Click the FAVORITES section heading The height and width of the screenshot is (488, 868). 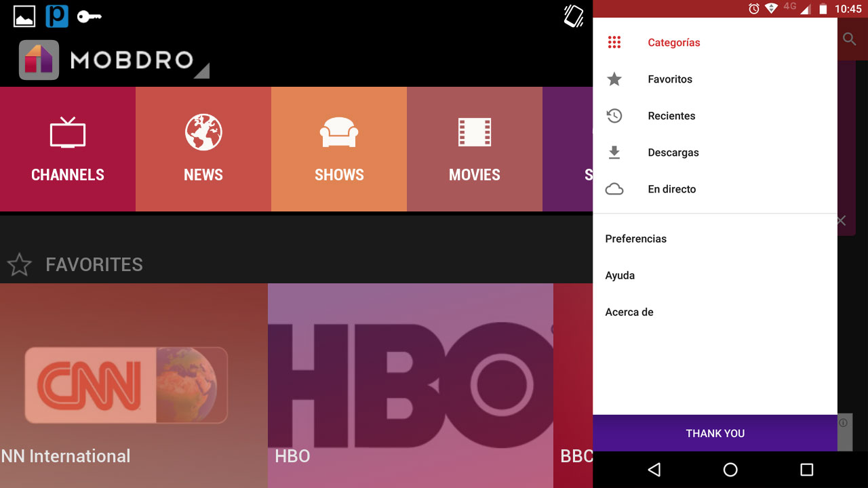94,264
